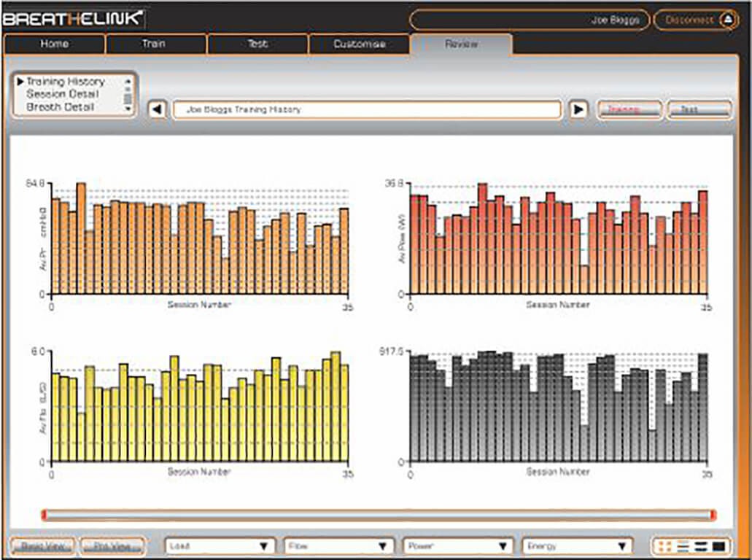The width and height of the screenshot is (752, 560).
Task: Select the four-grid chart layout icon
Action: (x=664, y=545)
